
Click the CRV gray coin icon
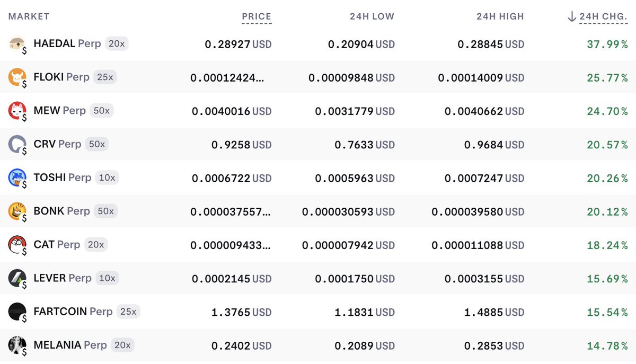point(17,145)
